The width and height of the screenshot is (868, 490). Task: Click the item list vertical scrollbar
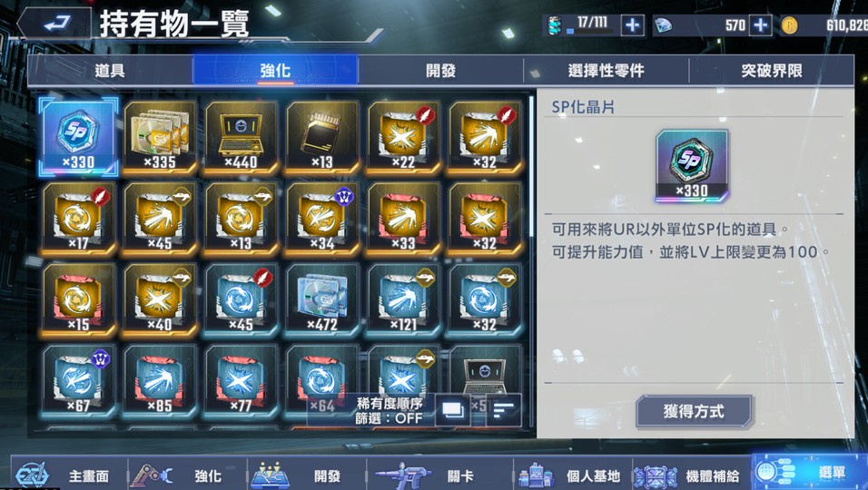coord(532,260)
